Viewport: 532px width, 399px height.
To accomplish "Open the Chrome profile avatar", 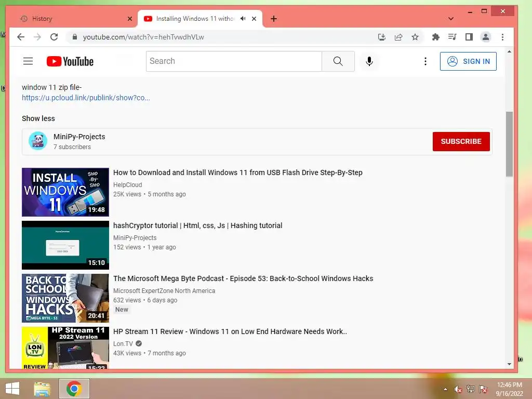I will point(486,37).
